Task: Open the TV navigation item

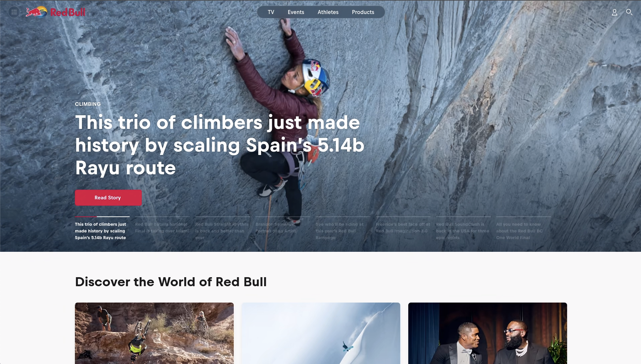Action: [x=271, y=12]
